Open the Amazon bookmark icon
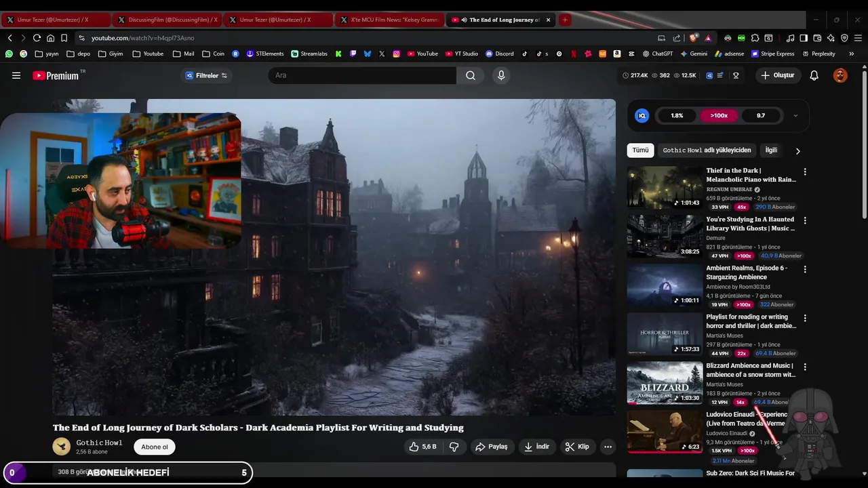 (617, 54)
